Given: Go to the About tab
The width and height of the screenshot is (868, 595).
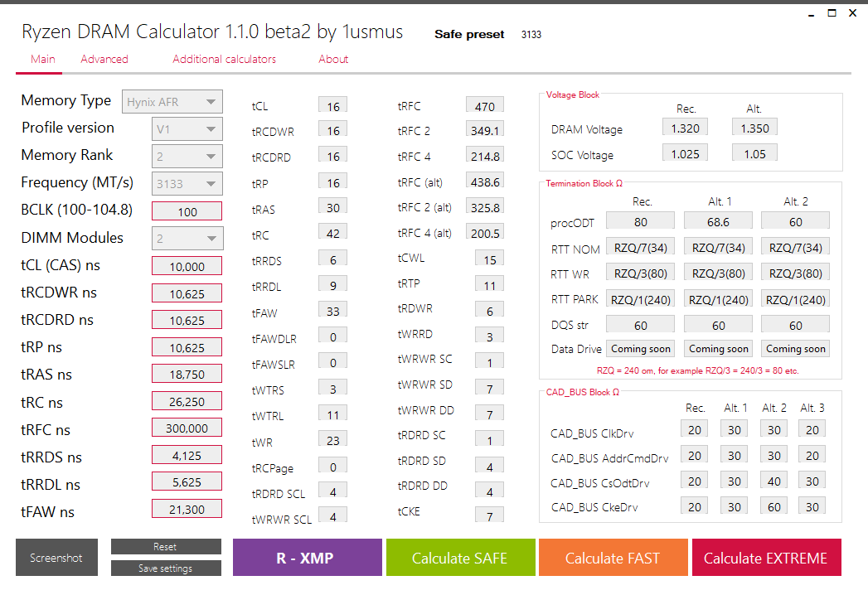Looking at the screenshot, I should (x=333, y=59).
